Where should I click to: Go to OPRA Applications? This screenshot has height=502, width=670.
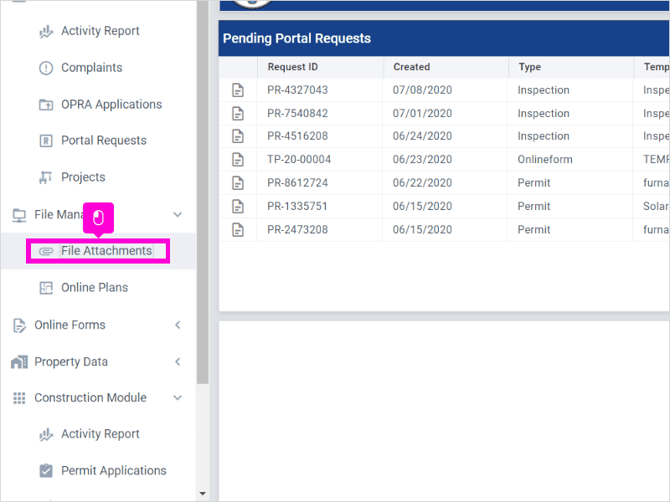112,104
